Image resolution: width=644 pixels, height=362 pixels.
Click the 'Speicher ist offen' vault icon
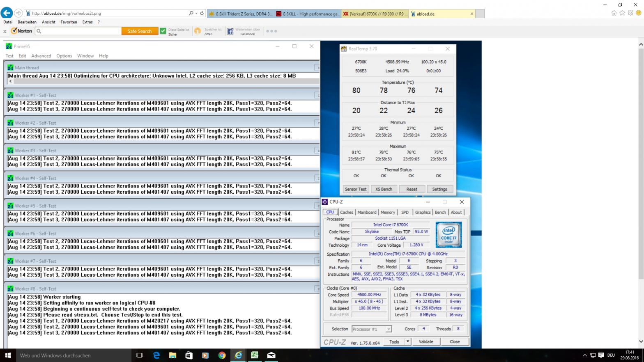(x=198, y=31)
